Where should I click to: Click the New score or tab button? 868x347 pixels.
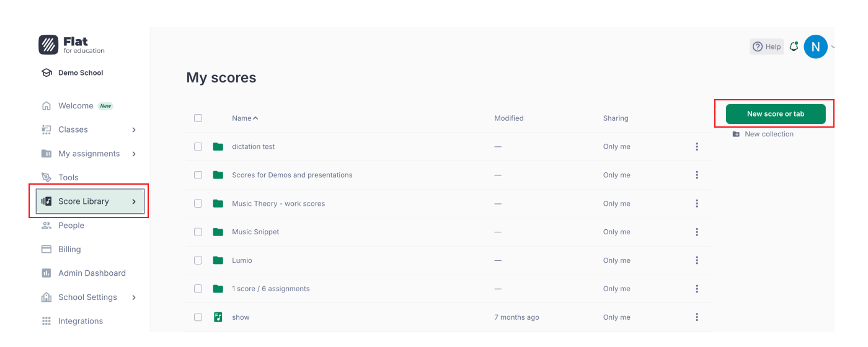[775, 114]
